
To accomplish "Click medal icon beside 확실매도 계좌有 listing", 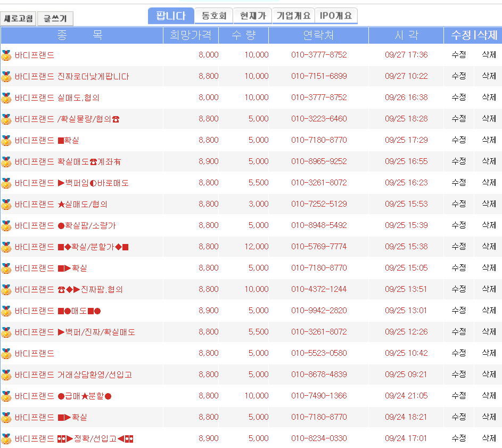I will [x=6, y=161].
